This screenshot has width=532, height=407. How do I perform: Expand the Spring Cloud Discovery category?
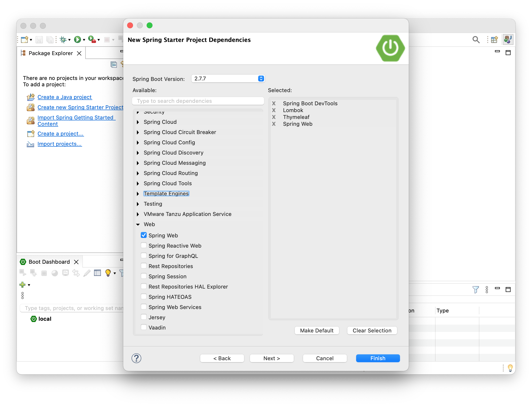[138, 153]
